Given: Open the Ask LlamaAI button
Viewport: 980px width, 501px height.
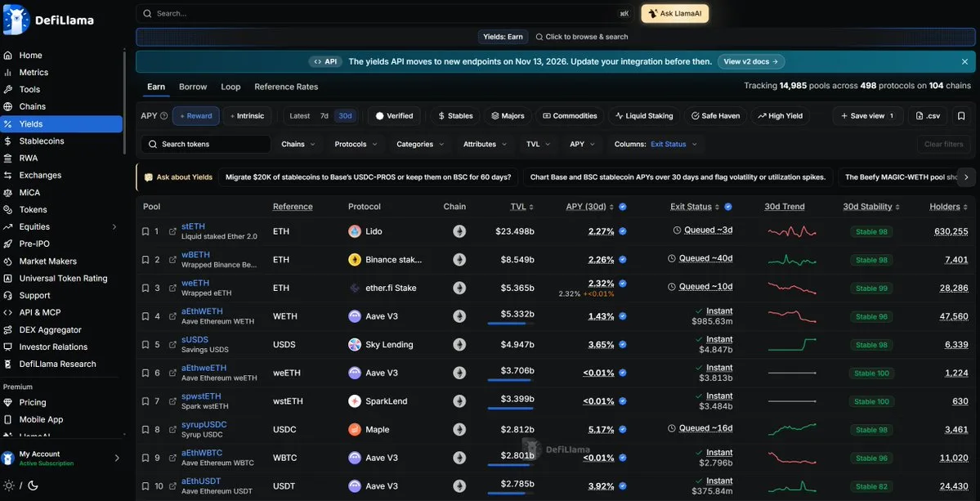Looking at the screenshot, I should 675,13.
